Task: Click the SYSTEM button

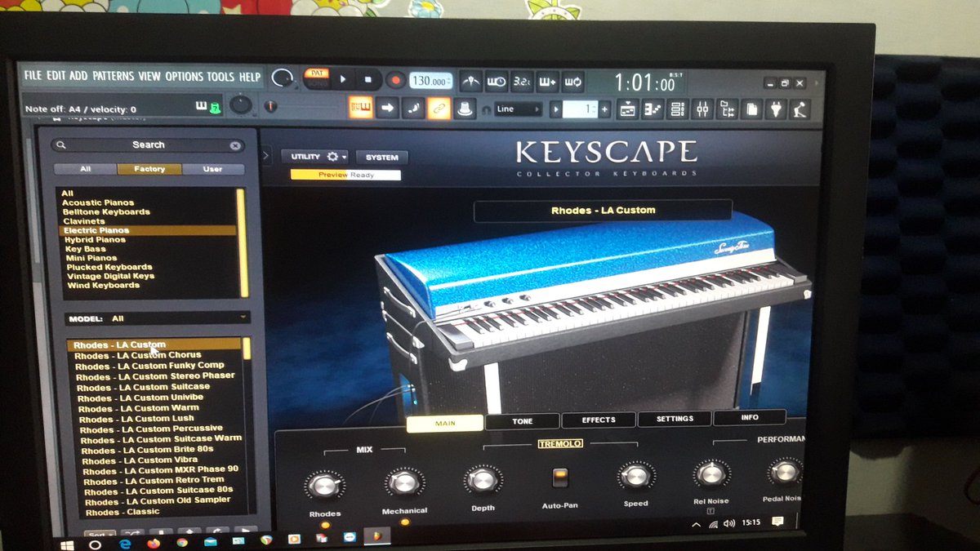Action: 381,158
